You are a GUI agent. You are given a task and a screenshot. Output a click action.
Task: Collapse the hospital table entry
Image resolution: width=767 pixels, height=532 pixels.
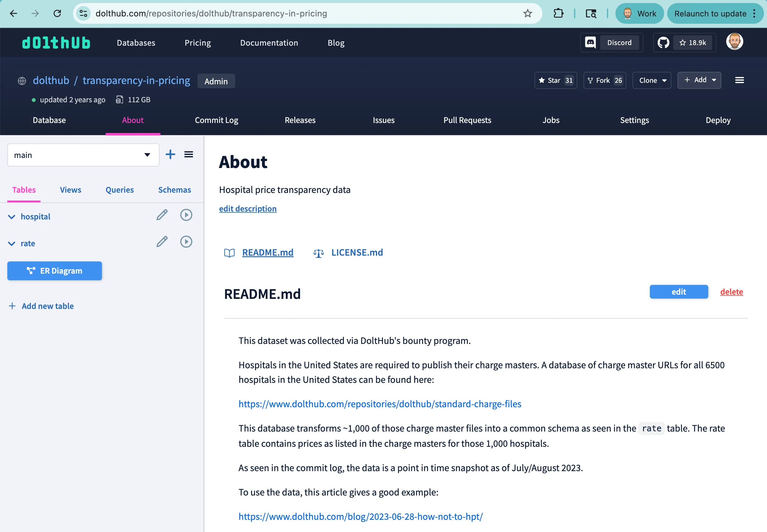(11, 217)
